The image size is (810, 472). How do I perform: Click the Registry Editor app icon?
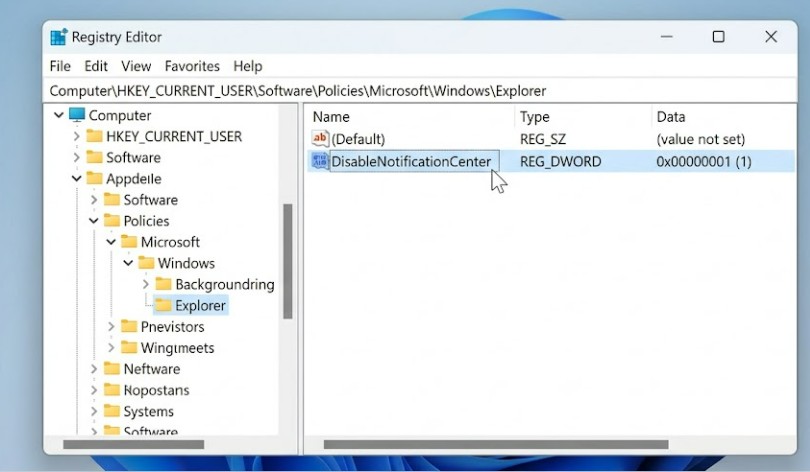(58, 37)
